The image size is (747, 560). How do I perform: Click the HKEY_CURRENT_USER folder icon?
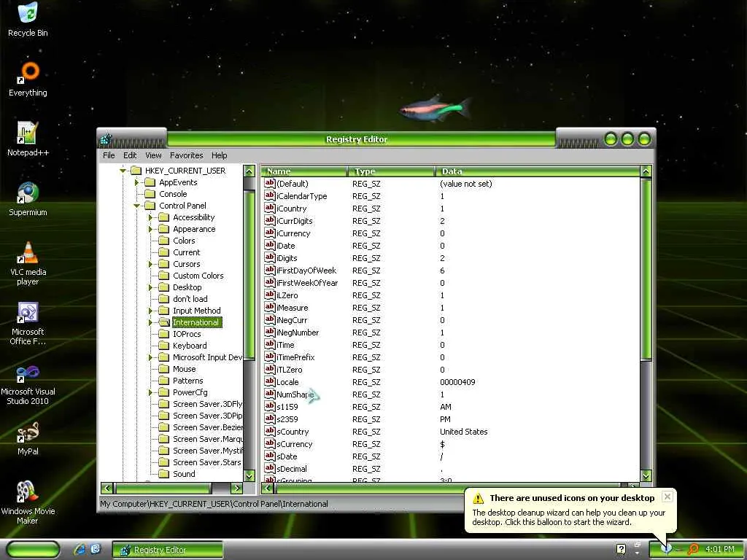[136, 171]
